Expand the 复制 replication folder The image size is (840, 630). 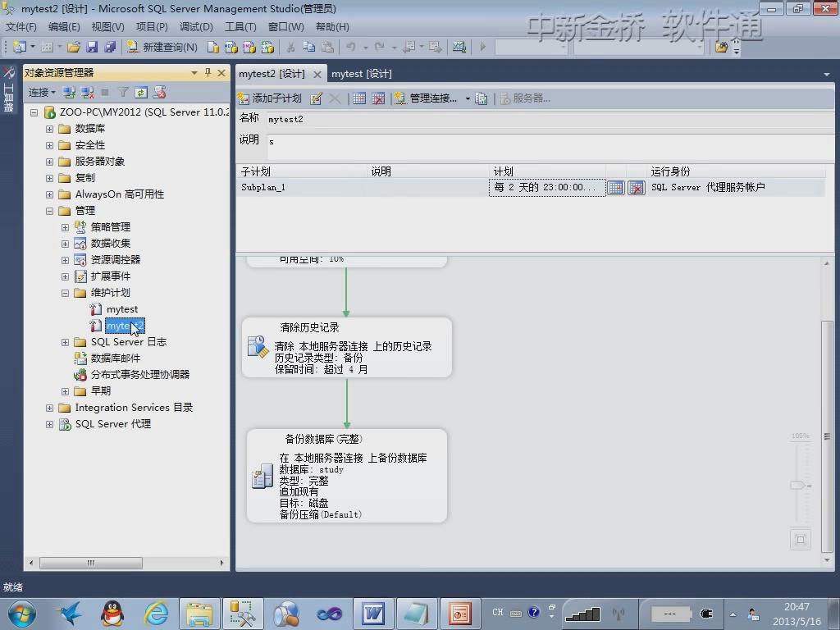tap(49, 178)
